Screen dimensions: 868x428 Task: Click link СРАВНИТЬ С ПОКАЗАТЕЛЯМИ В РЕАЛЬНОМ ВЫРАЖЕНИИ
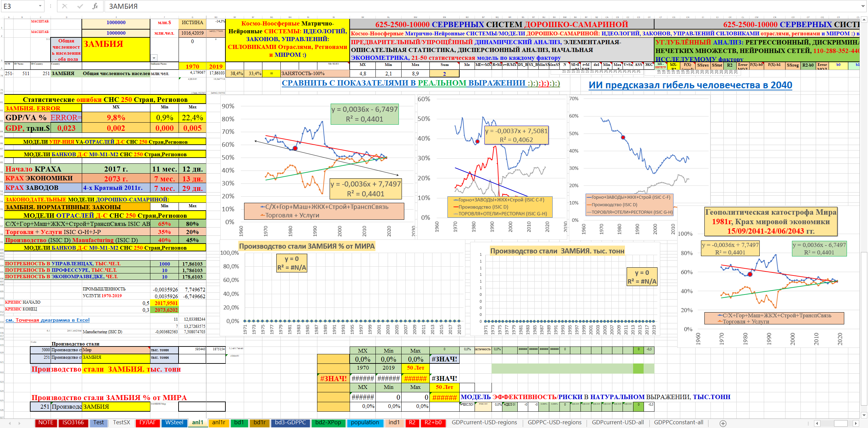coord(421,83)
